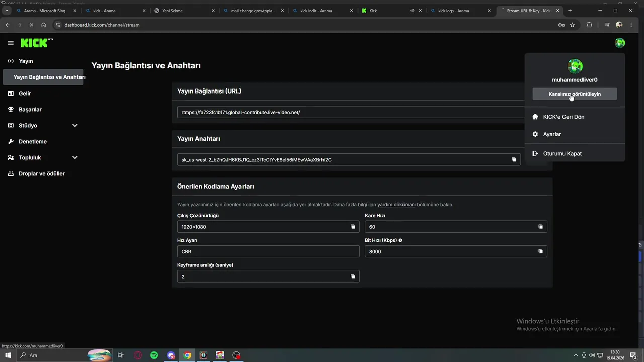Open Opera GX from the taskbar
Image resolution: width=644 pixels, height=362 pixels.
138,355
